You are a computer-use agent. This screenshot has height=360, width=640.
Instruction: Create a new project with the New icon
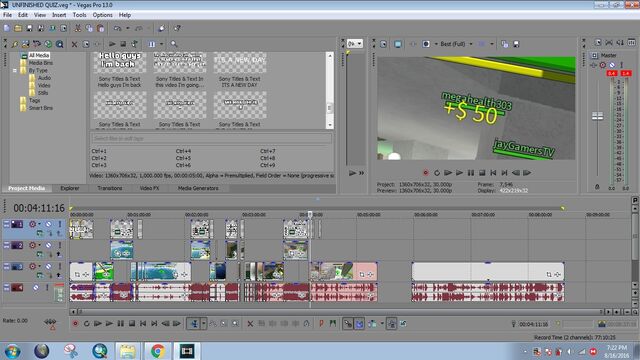7,28
